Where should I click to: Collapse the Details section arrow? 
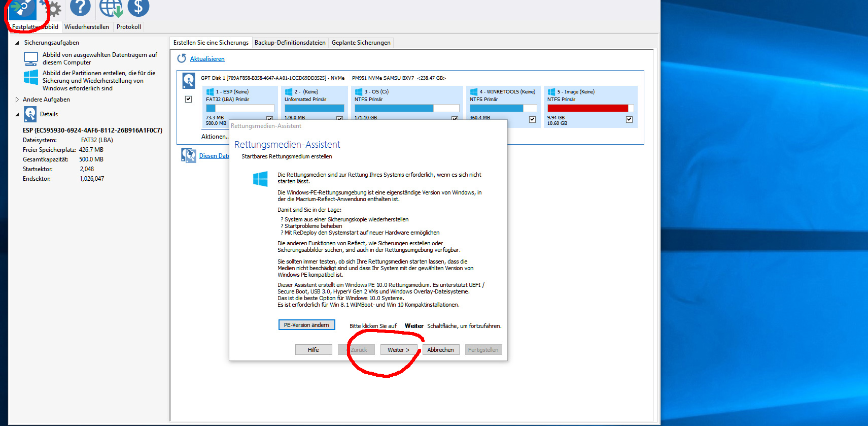coord(17,115)
